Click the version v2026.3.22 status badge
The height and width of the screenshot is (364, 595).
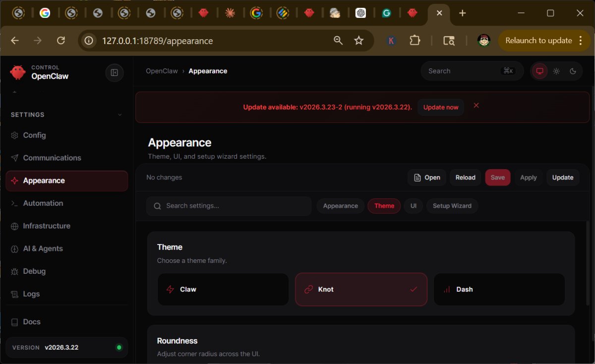(66, 348)
